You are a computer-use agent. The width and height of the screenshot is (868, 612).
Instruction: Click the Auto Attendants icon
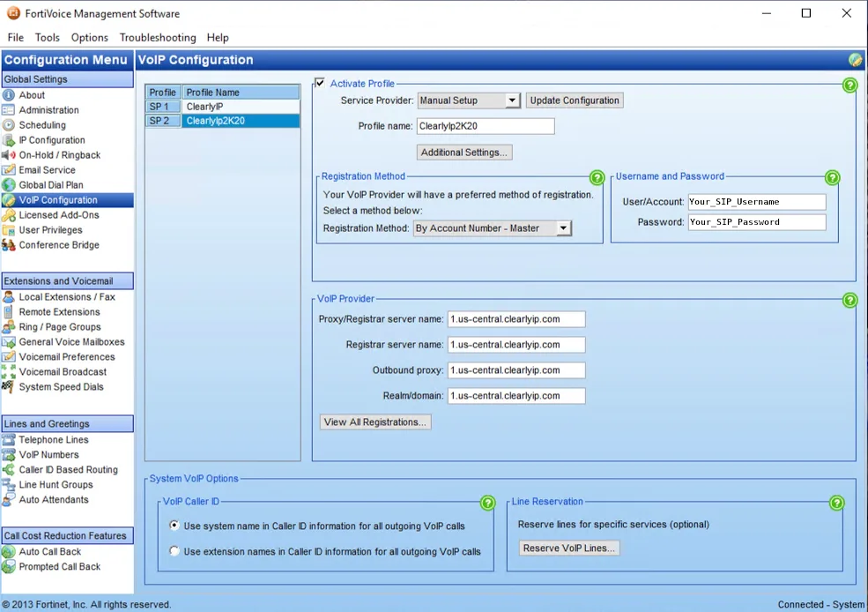tap(9, 500)
